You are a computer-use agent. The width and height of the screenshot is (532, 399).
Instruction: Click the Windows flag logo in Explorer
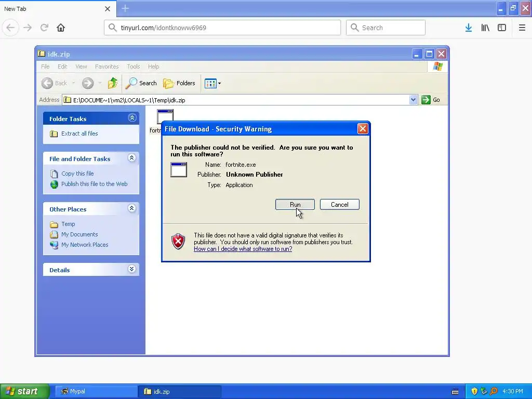[437, 66]
